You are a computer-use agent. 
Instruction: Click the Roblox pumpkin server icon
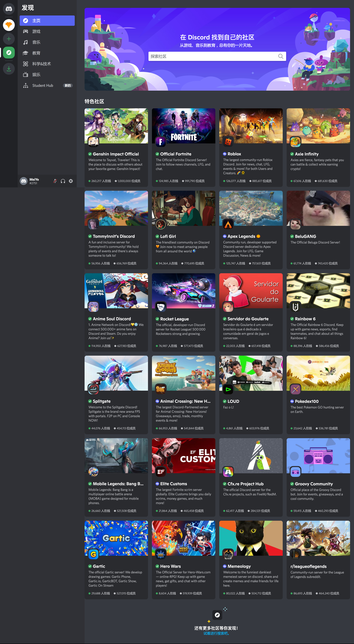(x=228, y=142)
